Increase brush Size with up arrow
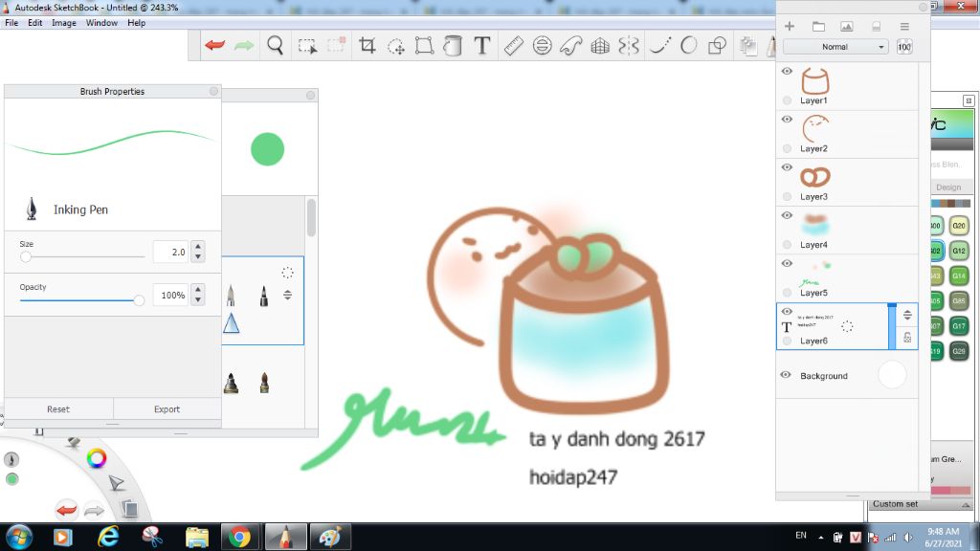This screenshot has width=980, height=551. click(x=198, y=247)
